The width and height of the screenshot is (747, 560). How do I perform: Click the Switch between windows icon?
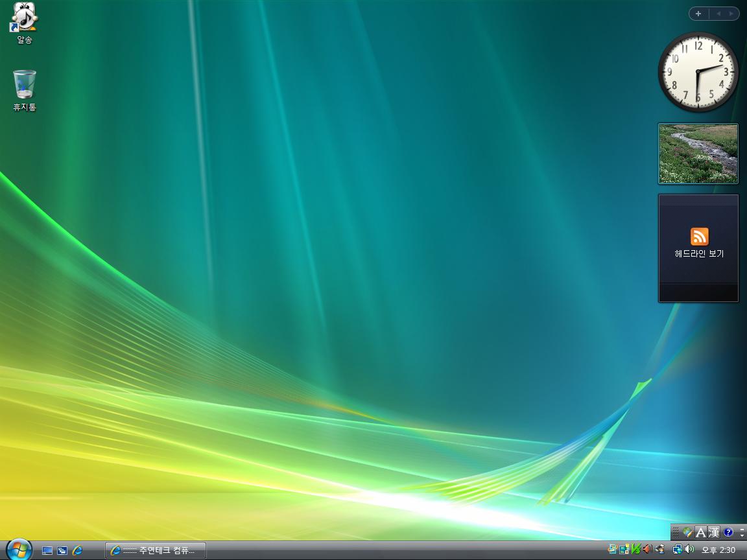62,550
